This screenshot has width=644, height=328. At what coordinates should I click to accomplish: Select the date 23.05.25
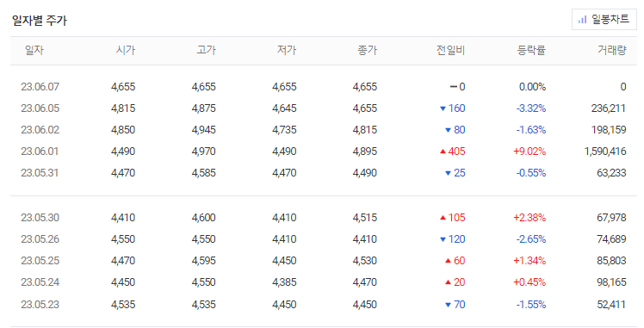40,261
